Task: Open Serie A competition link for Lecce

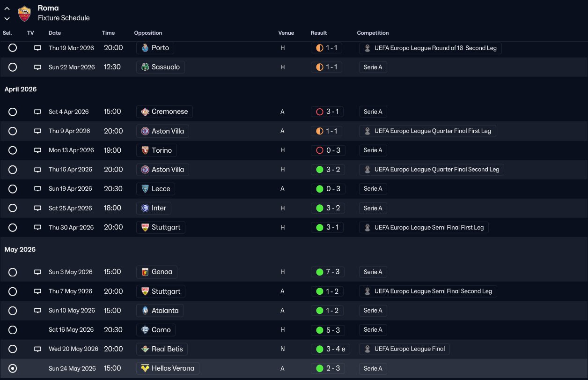Action: [373, 189]
